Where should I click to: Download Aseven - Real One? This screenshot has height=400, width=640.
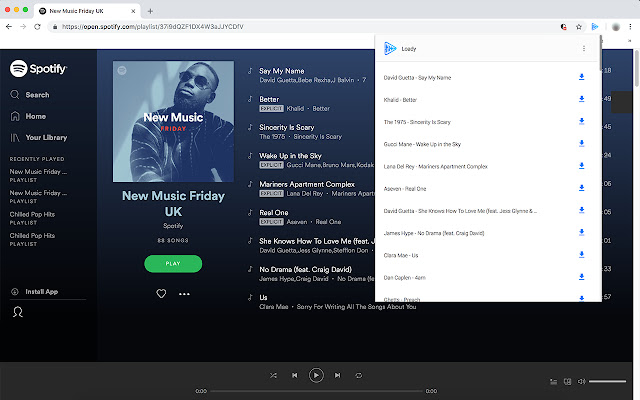click(x=581, y=188)
